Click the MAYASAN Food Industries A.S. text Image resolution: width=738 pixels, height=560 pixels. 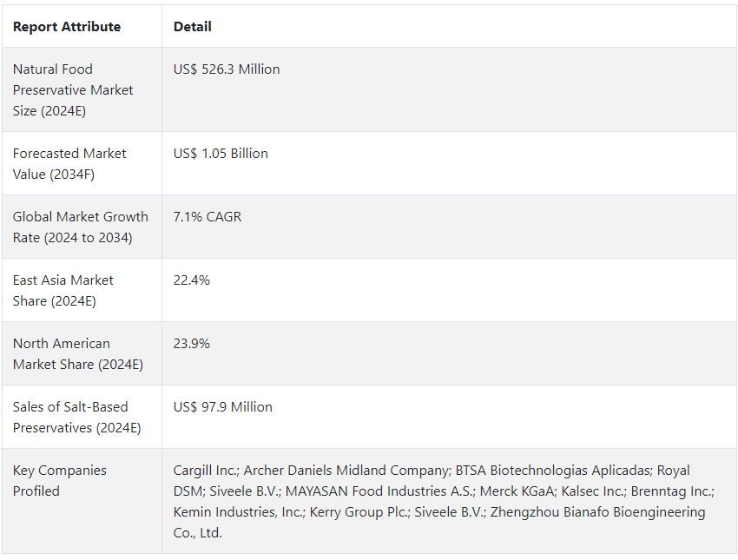click(380, 491)
